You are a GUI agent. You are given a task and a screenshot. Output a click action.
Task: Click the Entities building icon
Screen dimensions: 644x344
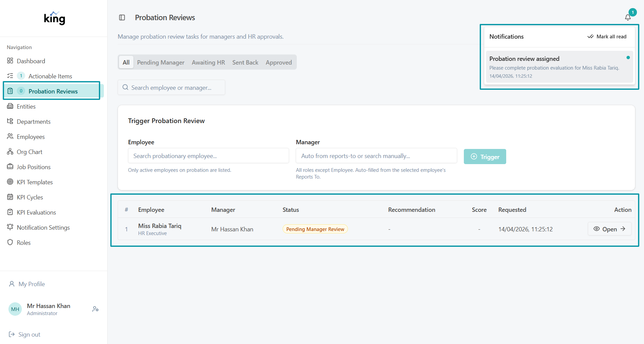click(10, 106)
